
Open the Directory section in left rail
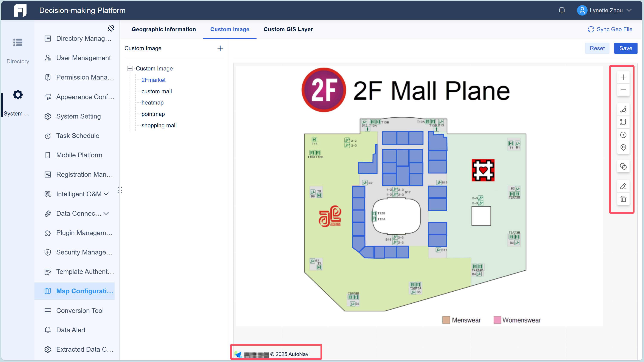[x=18, y=51]
